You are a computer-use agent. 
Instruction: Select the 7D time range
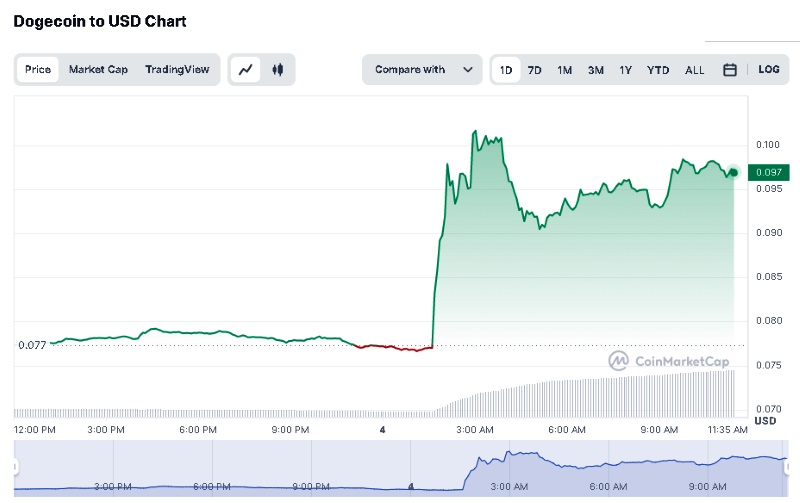[x=535, y=70]
